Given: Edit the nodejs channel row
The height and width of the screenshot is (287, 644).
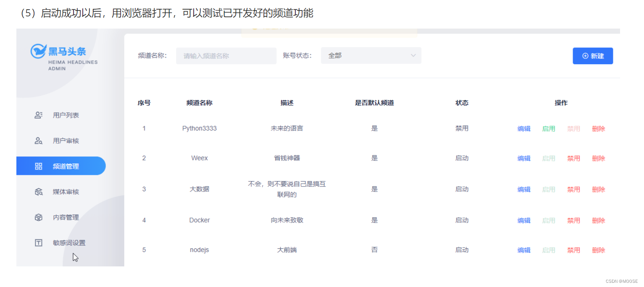Looking at the screenshot, I should 524,250.
